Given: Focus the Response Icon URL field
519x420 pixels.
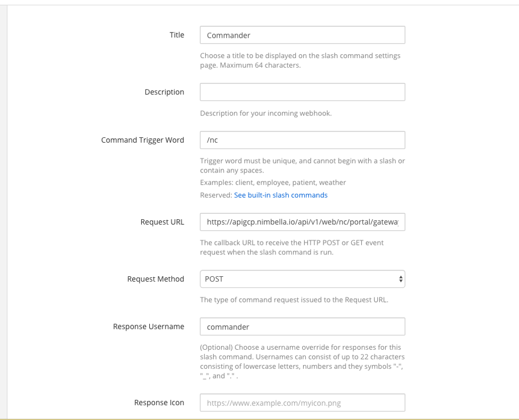Looking at the screenshot, I should point(302,402).
